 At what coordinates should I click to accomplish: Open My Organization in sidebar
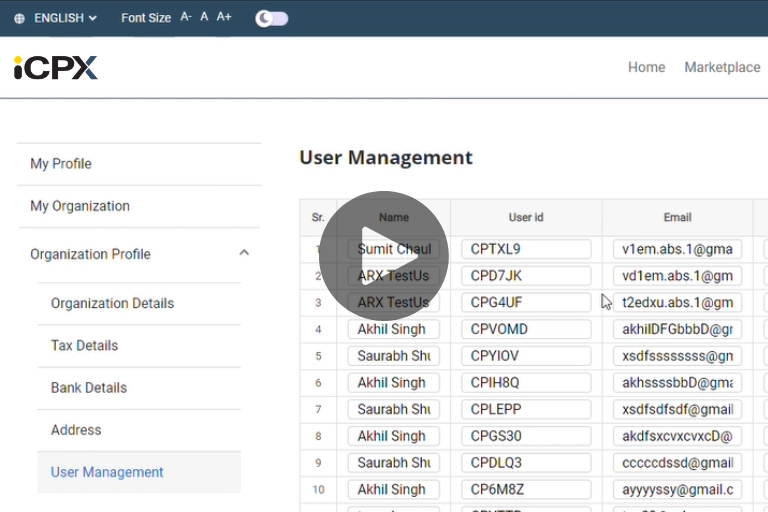[x=80, y=206]
